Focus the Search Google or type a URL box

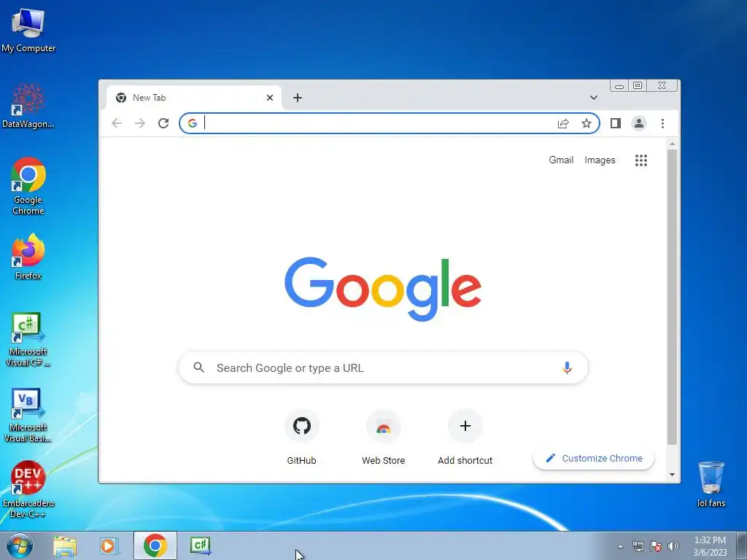[383, 367]
